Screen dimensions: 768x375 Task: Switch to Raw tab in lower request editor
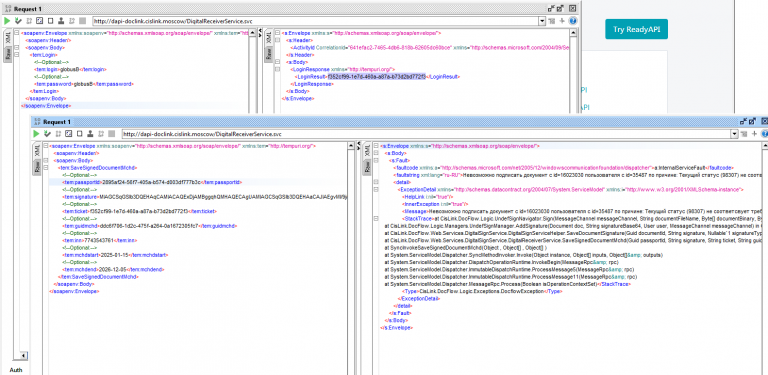pos(37,167)
